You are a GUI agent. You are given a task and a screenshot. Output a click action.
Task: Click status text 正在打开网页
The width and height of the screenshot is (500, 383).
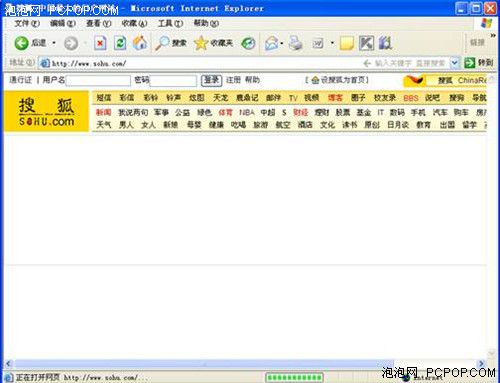pos(38,377)
